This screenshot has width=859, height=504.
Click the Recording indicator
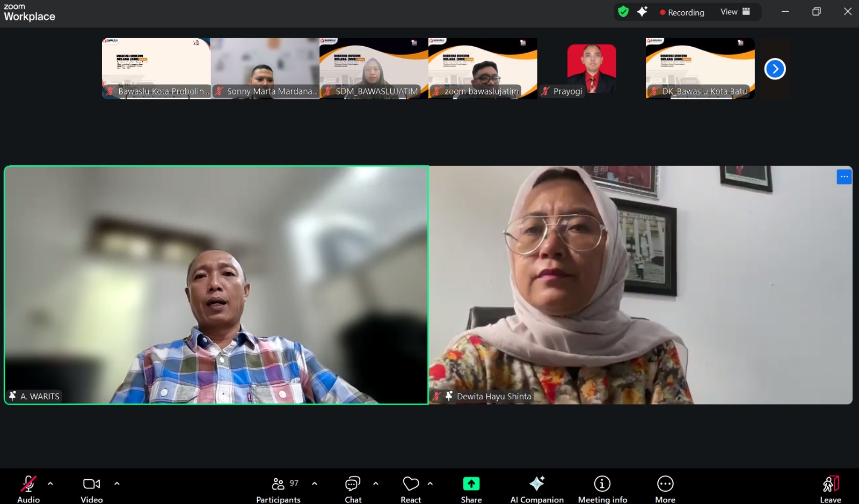click(x=682, y=12)
